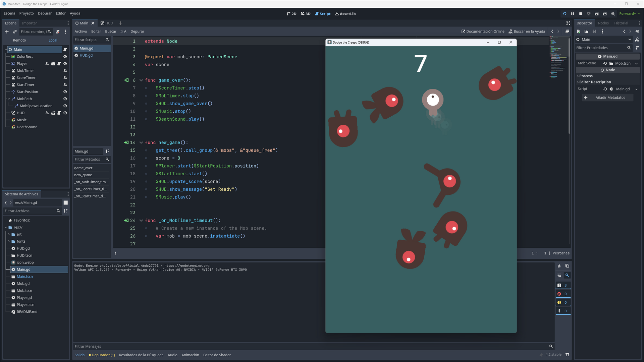Image resolution: width=644 pixels, height=362 pixels.
Task: Switch to the Nodos tab
Action: [x=603, y=23]
